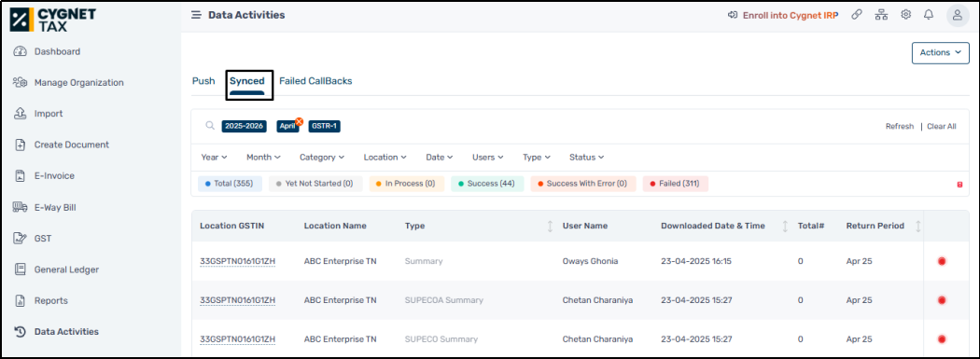Sort by Downloaded Date & Time arrows
This screenshot has height=359, width=980.
pos(785,226)
